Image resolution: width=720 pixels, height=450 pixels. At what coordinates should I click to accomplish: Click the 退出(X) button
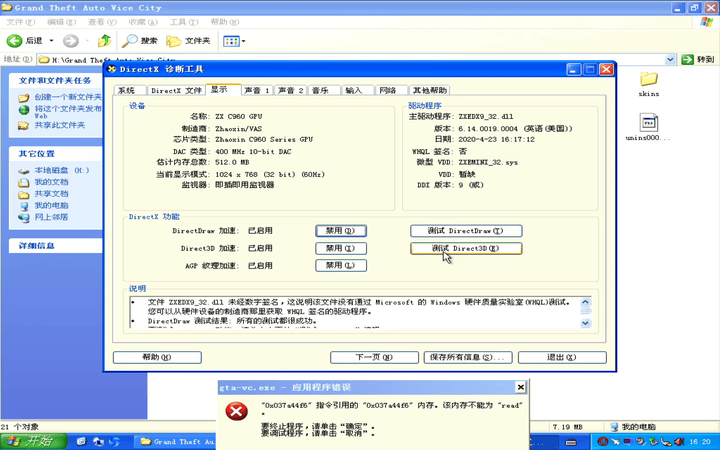point(562,357)
